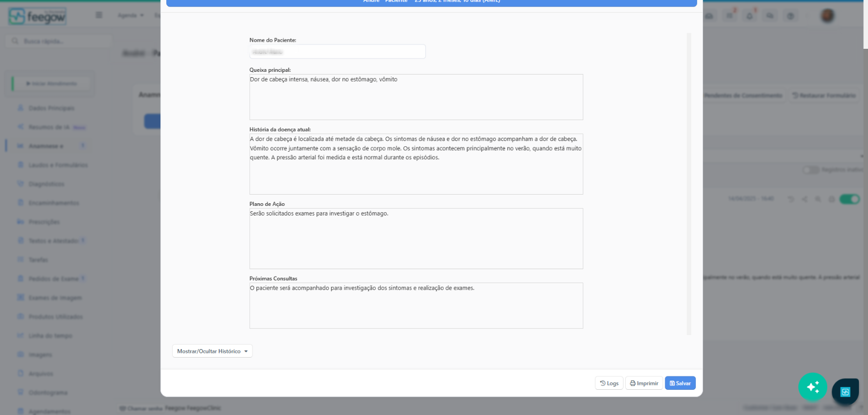868x415 pixels.
Task: Click into the Queixa principal text area
Action: coord(416,97)
